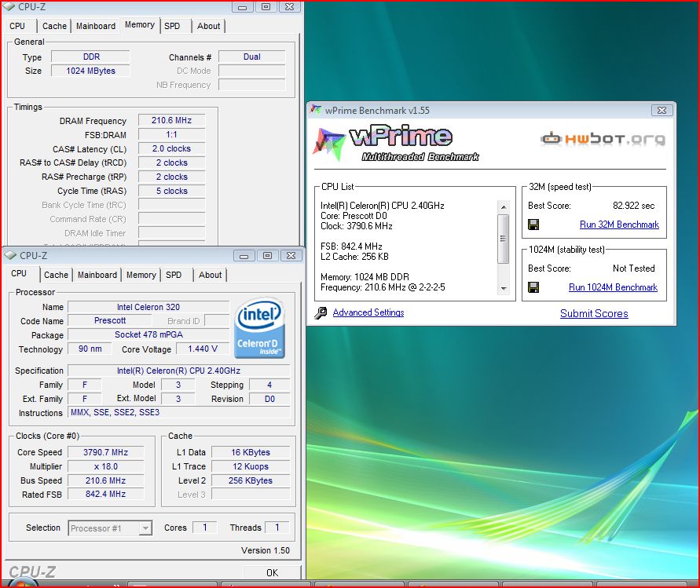The width and height of the screenshot is (700, 588).
Task: Click the memory Size value 1024 MBytes
Action: (90, 71)
